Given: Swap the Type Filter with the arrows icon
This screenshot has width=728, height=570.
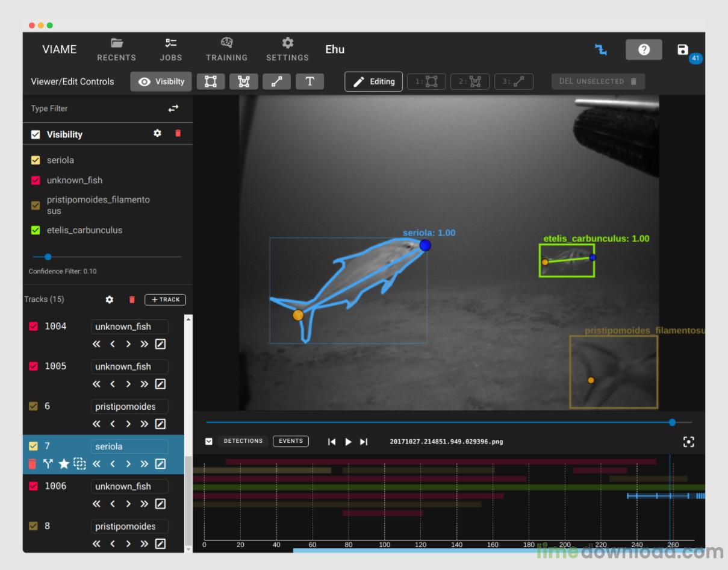Looking at the screenshot, I should [173, 108].
